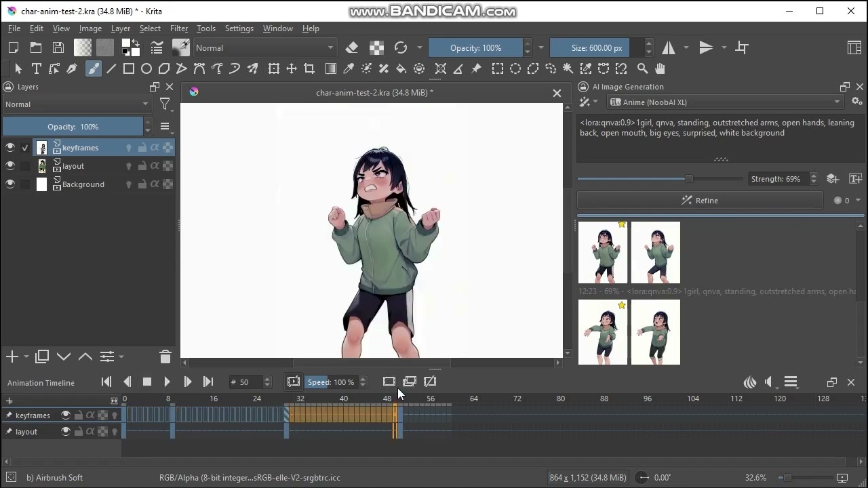Adjust the Strength 69% slider
The width and height of the screenshot is (868, 488).
coord(660,179)
